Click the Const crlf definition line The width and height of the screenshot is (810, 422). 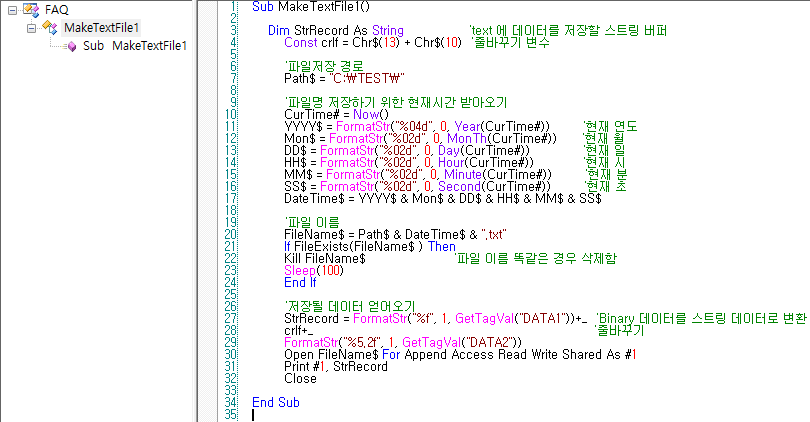point(373,42)
